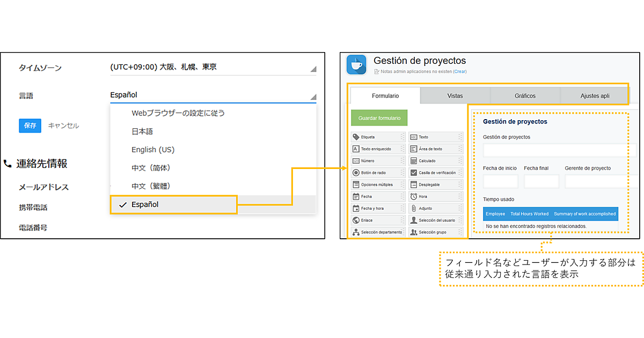Click the Gerente de proyecto input field

pyautogui.click(x=601, y=181)
